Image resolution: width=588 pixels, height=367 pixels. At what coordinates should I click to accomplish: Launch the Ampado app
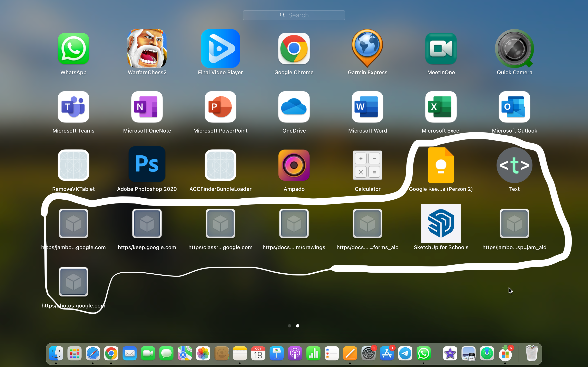pos(294,165)
